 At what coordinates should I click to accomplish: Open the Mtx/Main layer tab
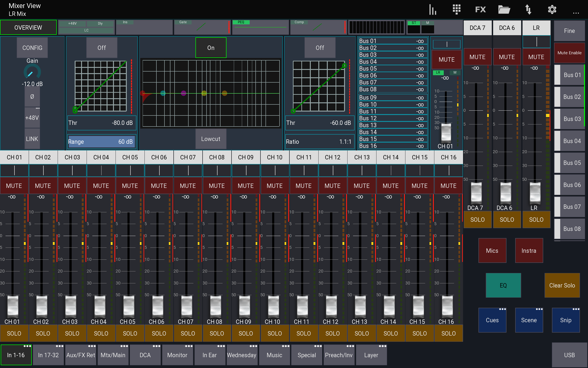coord(113,355)
